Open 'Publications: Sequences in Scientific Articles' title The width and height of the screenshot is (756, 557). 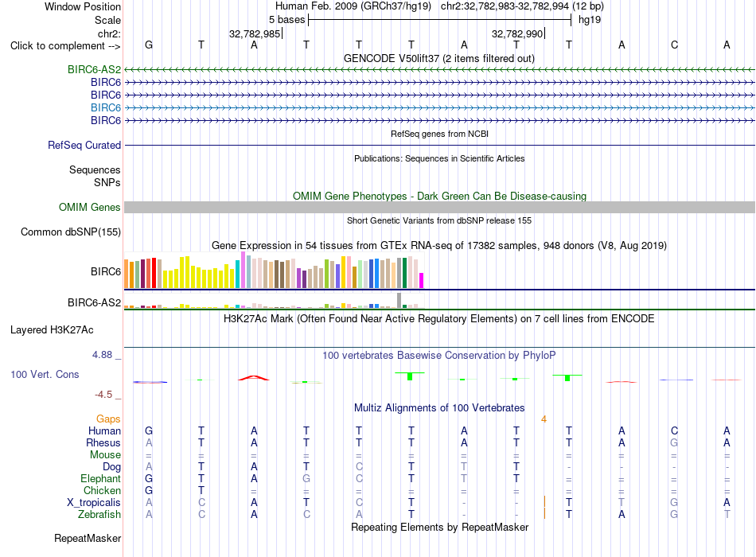click(x=439, y=158)
